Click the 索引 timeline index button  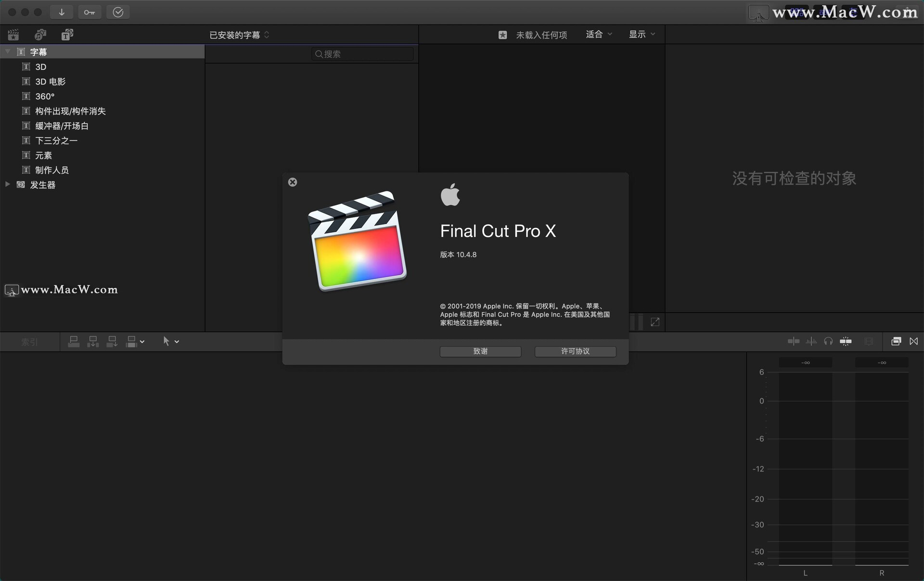[x=29, y=342]
